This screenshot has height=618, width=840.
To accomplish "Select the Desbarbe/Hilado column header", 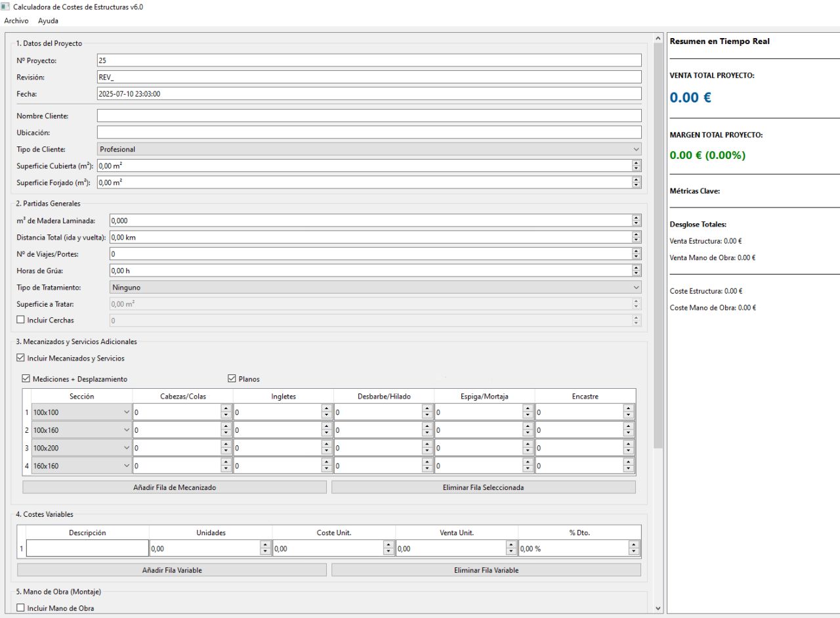I will pos(384,396).
